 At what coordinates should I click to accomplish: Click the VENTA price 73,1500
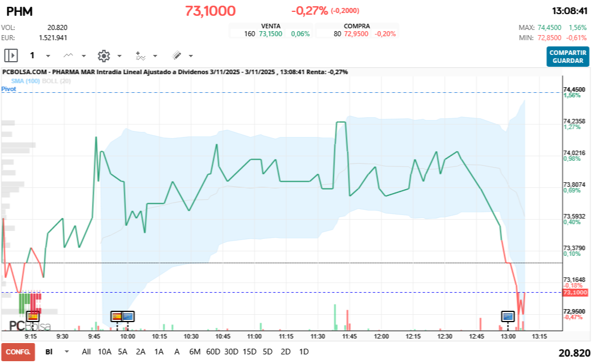tap(270, 34)
